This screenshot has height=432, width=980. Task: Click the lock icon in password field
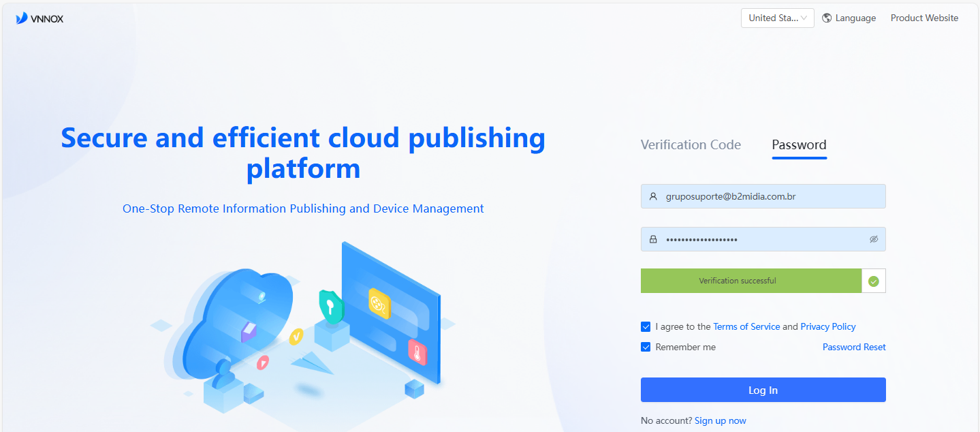pos(653,239)
